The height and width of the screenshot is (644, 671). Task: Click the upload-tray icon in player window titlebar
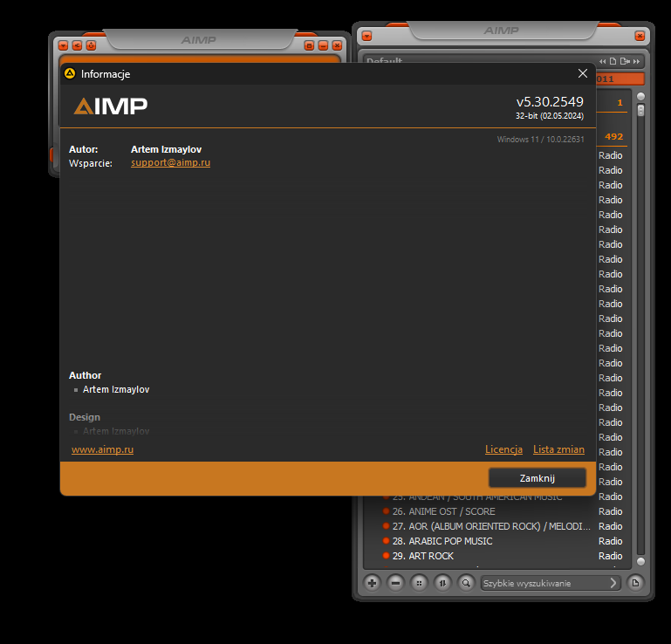(x=91, y=45)
